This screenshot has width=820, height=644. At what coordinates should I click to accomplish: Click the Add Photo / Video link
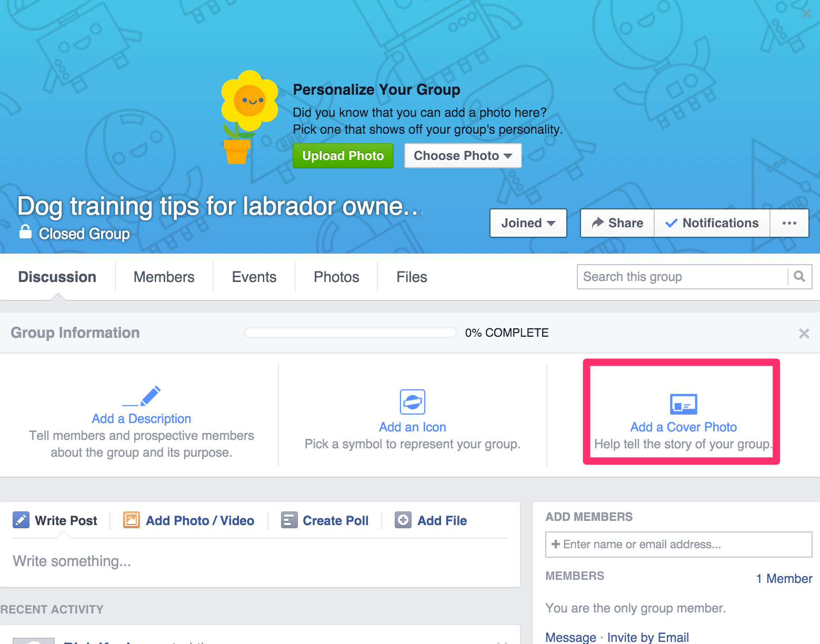(200, 520)
